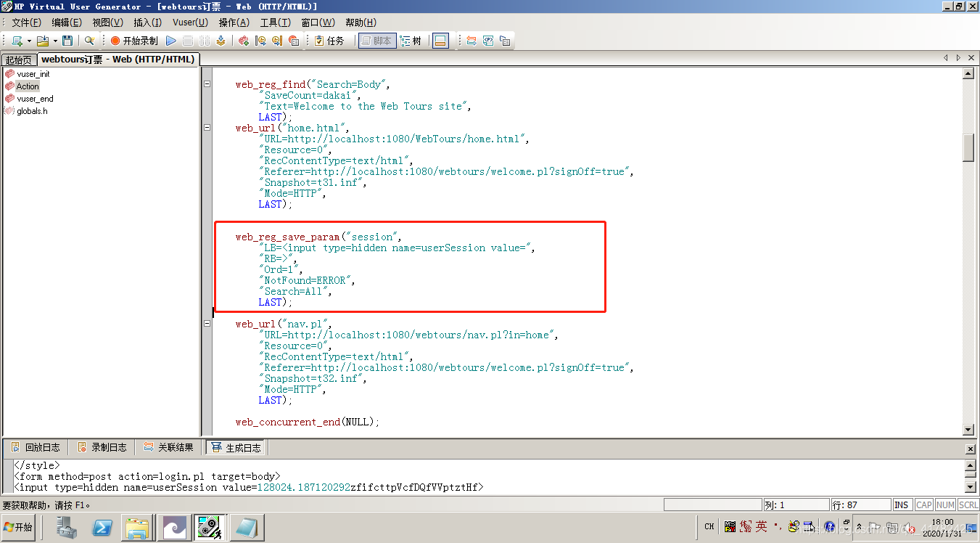Open Server Manager from the taskbar
Viewport: 980px width, 543px height.
pyautogui.click(x=68, y=528)
